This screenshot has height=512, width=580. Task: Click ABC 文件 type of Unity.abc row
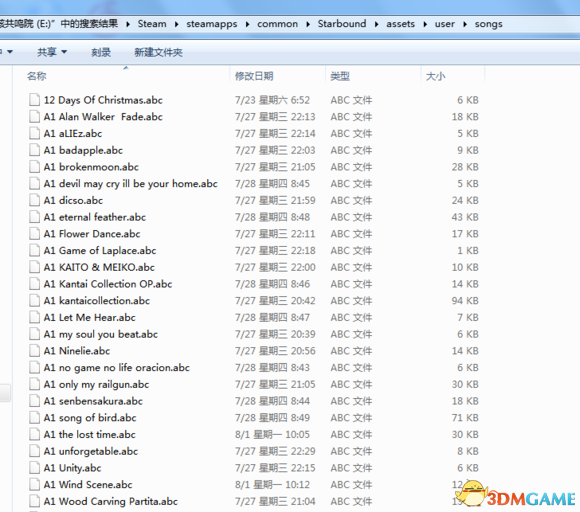(351, 468)
